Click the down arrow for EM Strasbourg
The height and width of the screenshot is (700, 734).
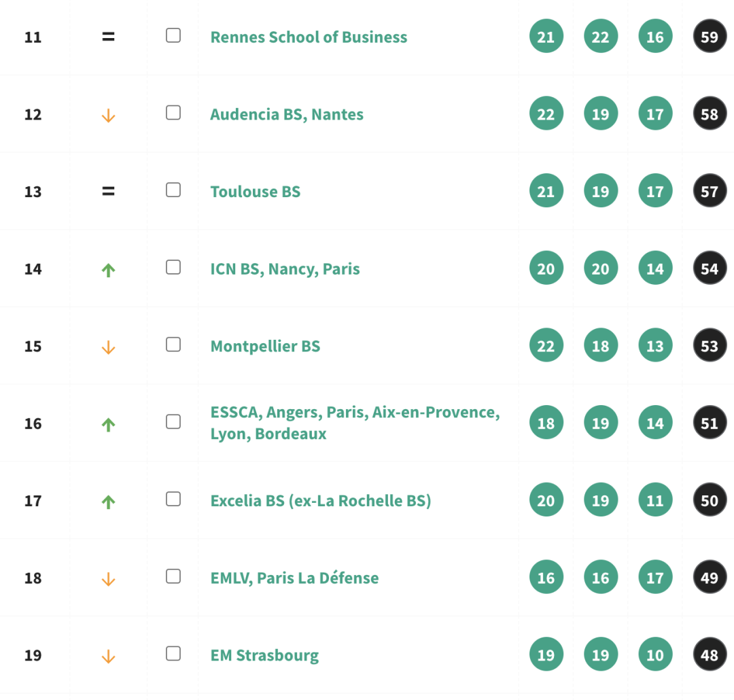coord(108,657)
